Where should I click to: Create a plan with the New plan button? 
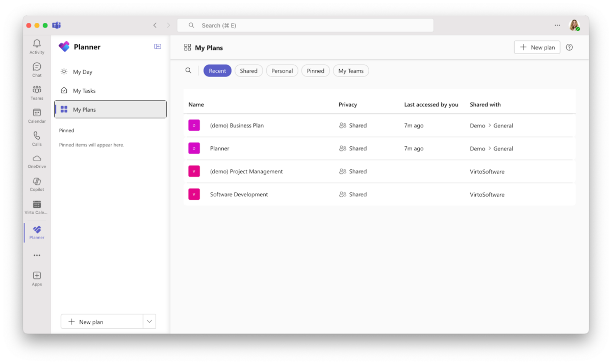537,47
